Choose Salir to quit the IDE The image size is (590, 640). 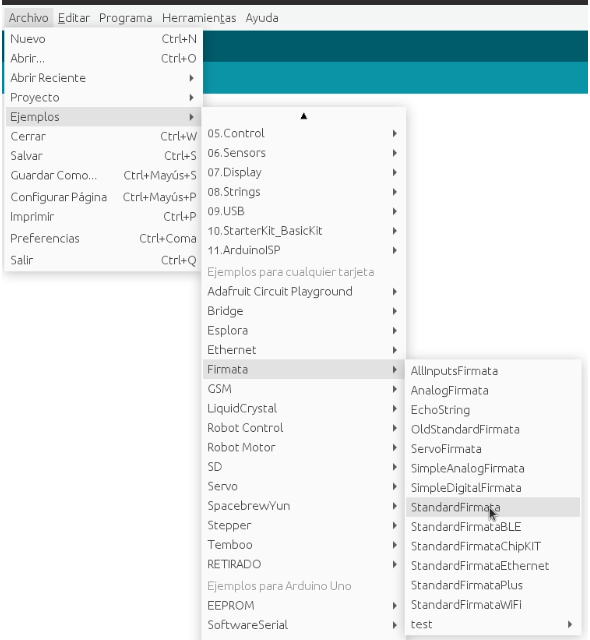tap(103, 260)
